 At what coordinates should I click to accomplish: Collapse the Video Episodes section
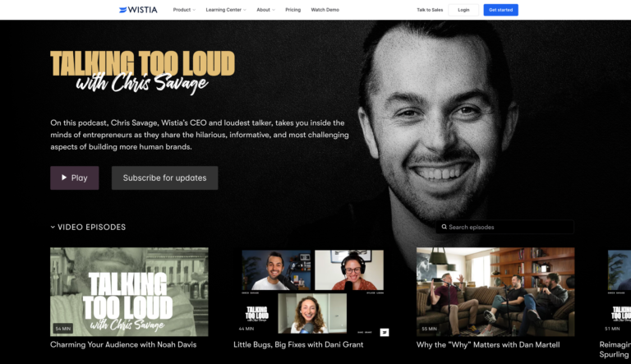tap(88, 227)
